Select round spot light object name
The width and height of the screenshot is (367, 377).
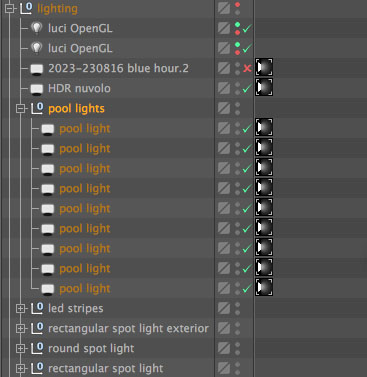[91, 349]
